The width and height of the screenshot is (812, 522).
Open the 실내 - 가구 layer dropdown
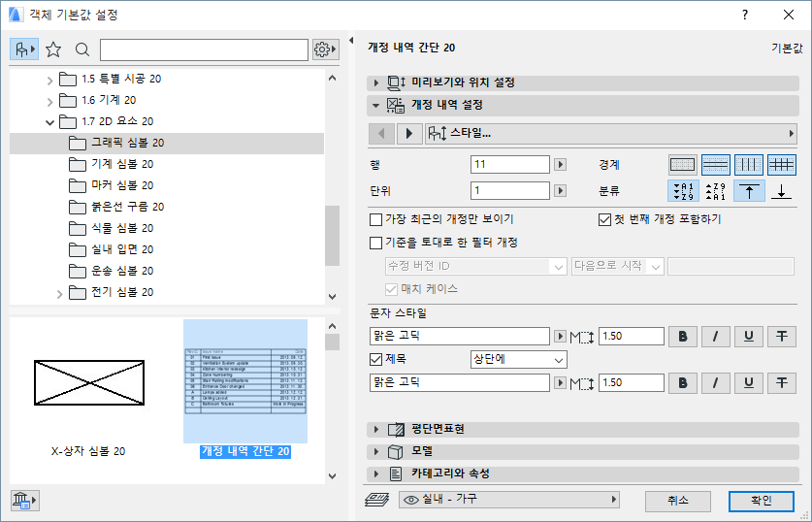point(509,500)
